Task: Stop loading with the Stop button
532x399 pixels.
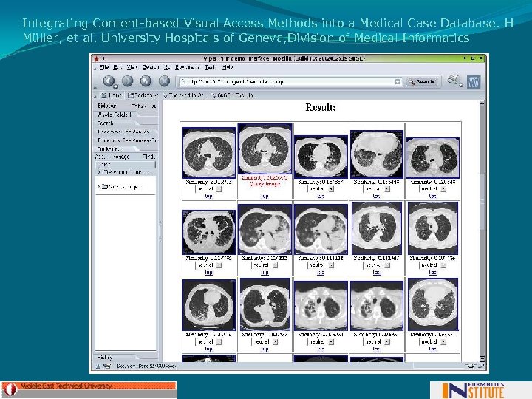Action: (x=164, y=81)
